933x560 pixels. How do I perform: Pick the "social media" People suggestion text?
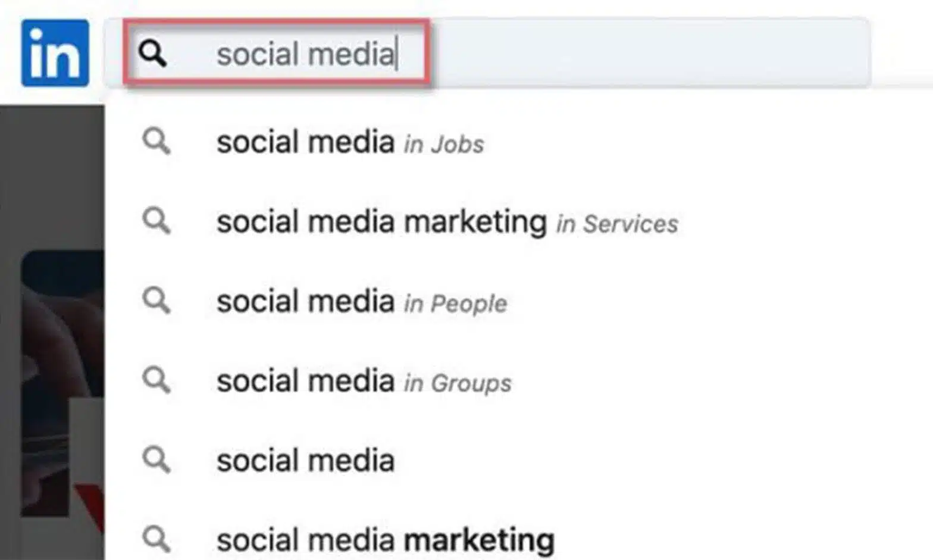(x=305, y=302)
